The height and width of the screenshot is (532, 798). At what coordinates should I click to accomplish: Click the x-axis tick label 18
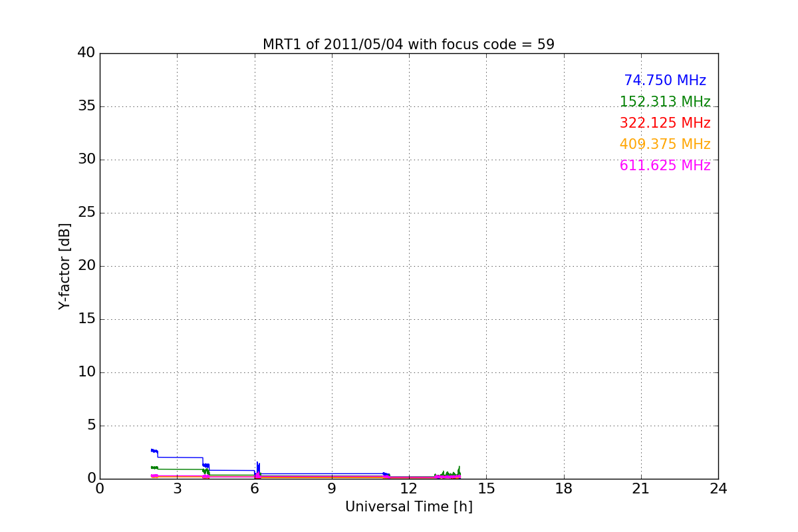pyautogui.click(x=564, y=489)
